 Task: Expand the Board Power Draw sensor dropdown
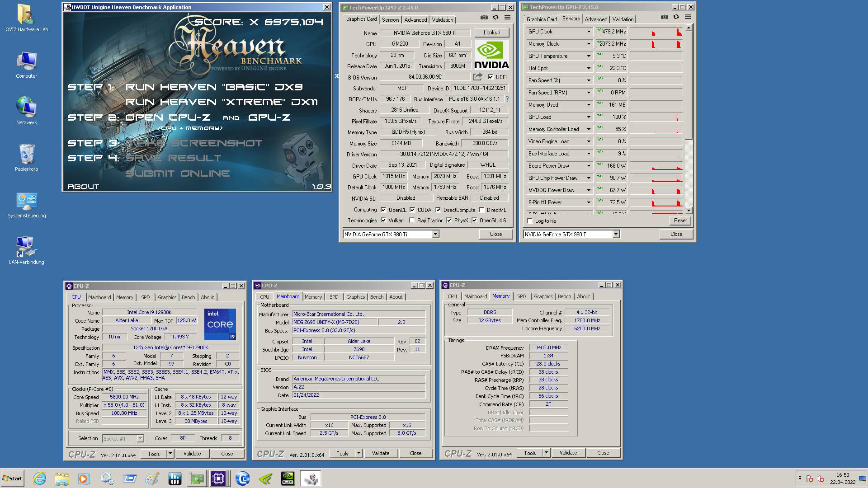click(x=589, y=166)
